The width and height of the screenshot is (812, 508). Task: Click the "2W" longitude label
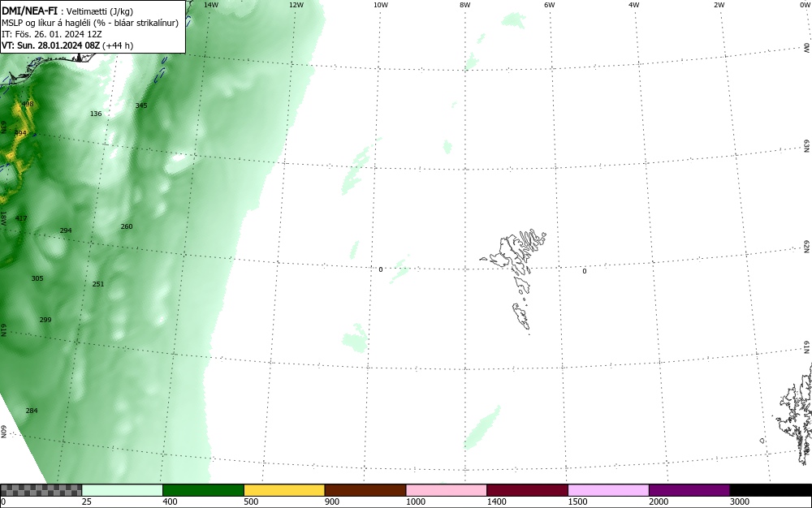click(719, 5)
